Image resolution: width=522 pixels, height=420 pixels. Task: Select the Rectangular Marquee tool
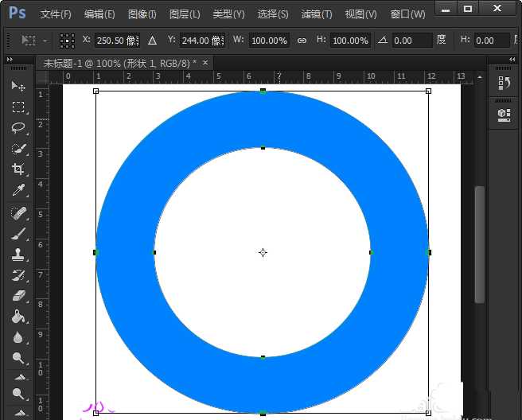tap(18, 107)
